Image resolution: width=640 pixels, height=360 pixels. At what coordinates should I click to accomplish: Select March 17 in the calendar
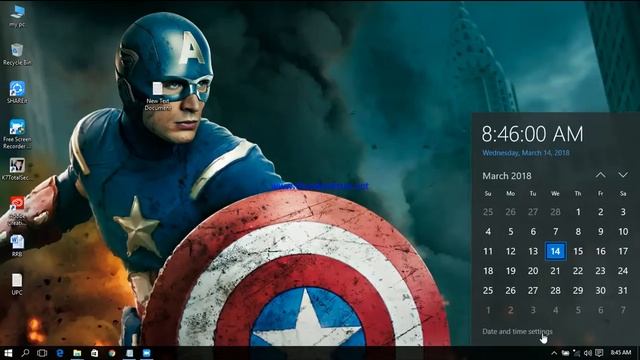[x=623, y=251]
